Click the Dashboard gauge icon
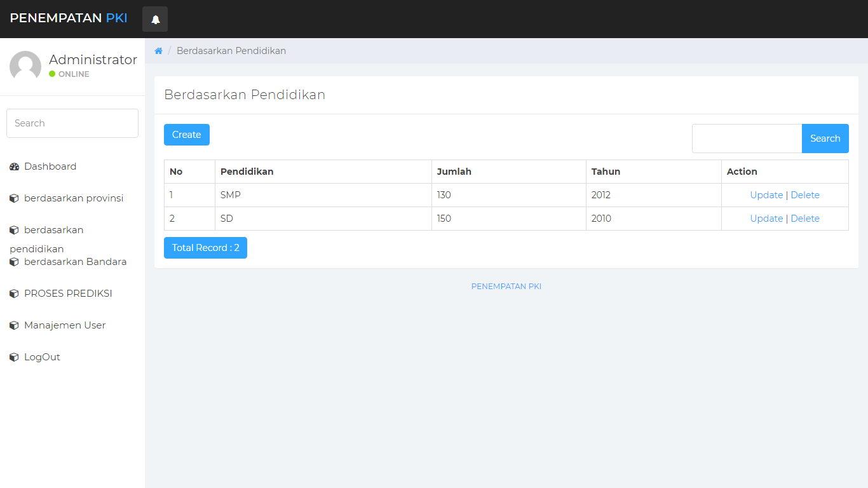This screenshot has height=488, width=868. [x=14, y=166]
